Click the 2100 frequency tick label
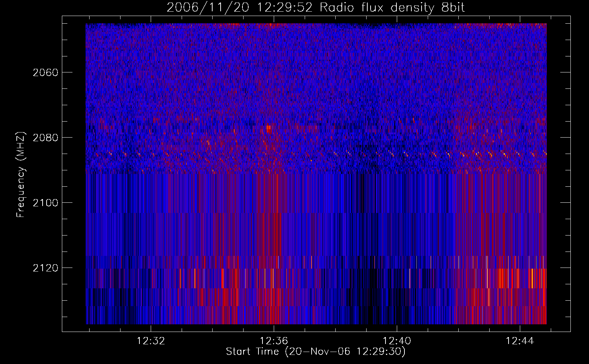Image resolution: width=589 pixels, height=364 pixels. (x=46, y=203)
